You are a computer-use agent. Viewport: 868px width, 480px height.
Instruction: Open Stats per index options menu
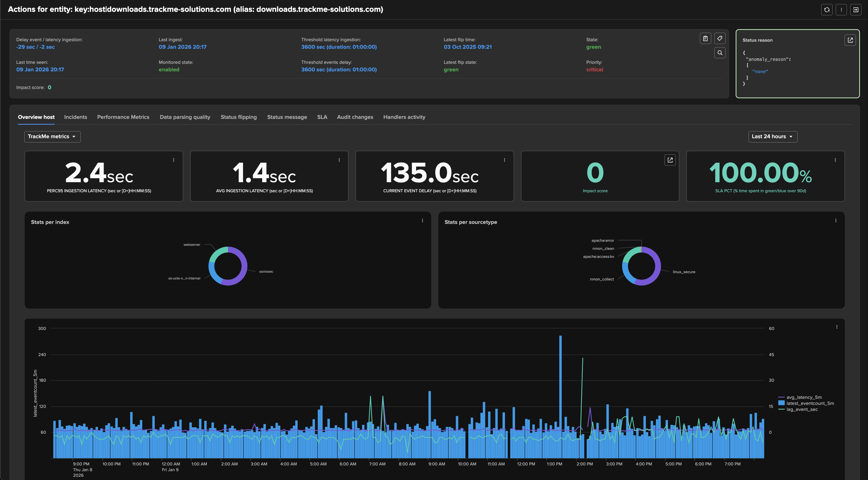click(422, 221)
